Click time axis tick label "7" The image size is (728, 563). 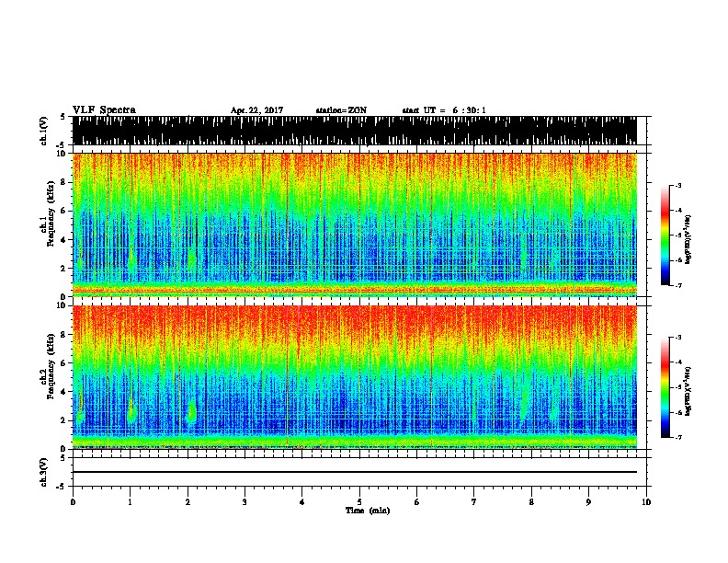click(x=474, y=502)
